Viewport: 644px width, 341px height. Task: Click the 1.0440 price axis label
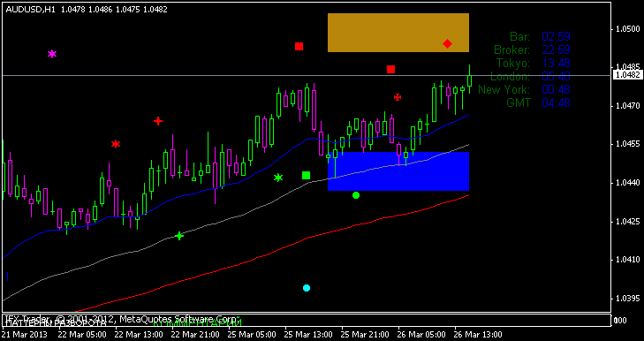tap(628, 183)
